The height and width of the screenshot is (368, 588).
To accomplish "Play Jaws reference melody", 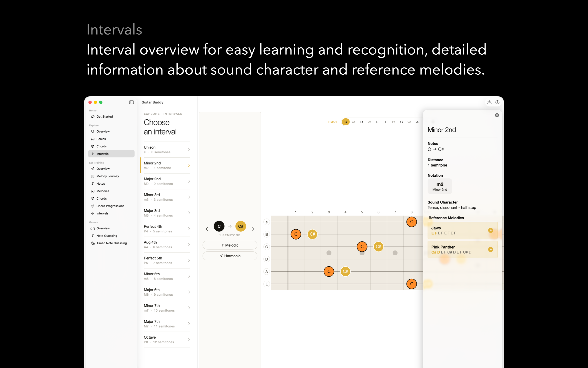I will [x=491, y=230].
